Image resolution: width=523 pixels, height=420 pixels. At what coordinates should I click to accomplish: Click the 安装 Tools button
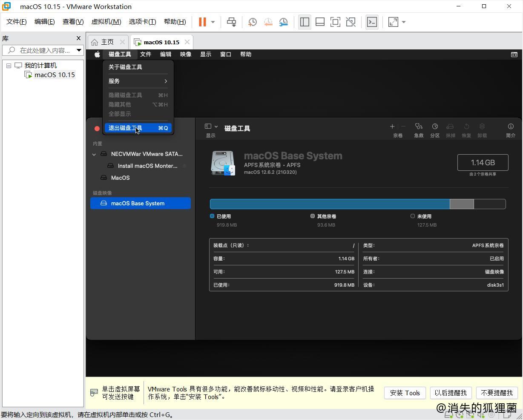coord(405,393)
